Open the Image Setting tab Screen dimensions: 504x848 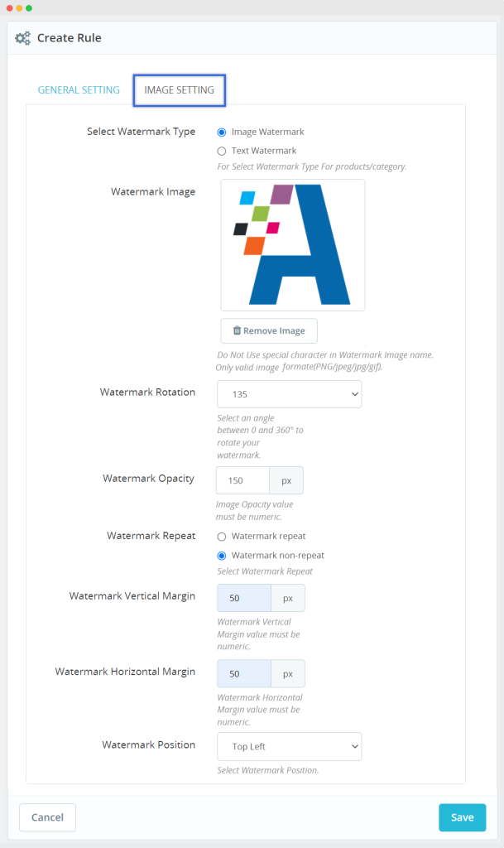pyautogui.click(x=179, y=90)
